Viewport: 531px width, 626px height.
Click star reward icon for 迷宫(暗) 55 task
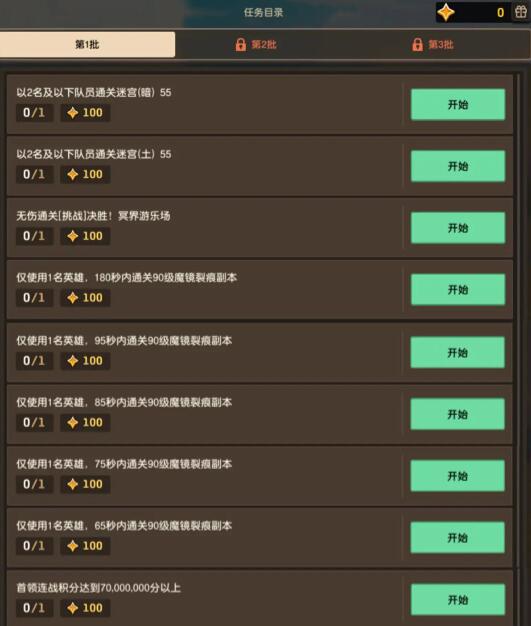tap(72, 113)
